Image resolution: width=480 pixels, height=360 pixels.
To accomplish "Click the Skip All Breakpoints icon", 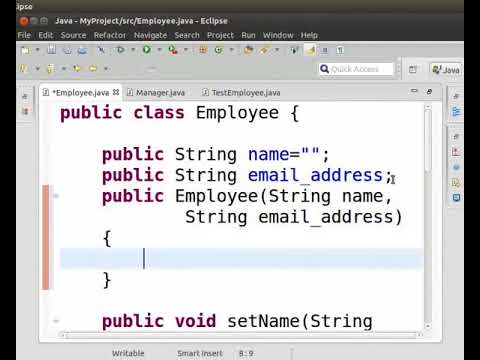I will pos(101,50).
